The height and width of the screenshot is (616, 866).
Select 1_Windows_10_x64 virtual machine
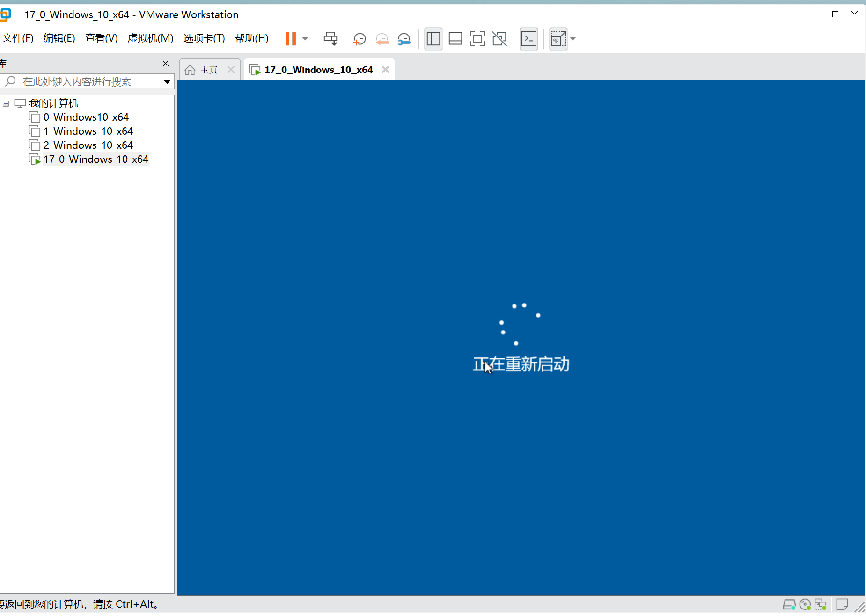point(88,131)
